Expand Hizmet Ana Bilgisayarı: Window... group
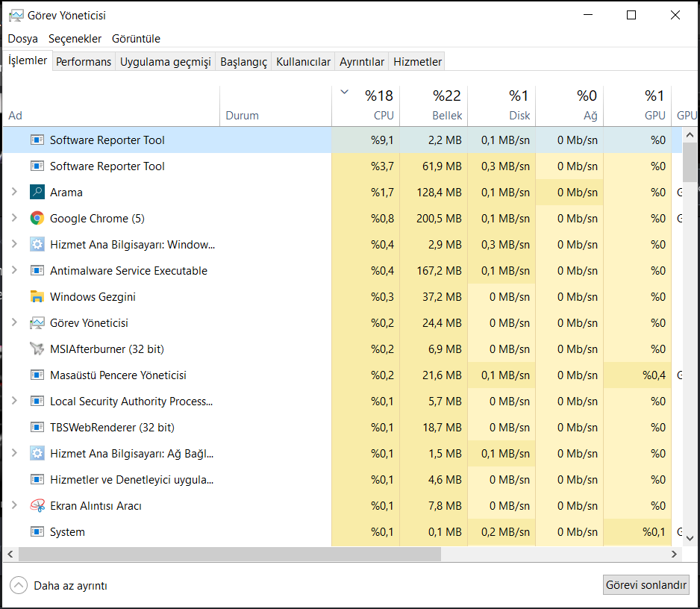This screenshot has height=609, width=700. [x=14, y=244]
